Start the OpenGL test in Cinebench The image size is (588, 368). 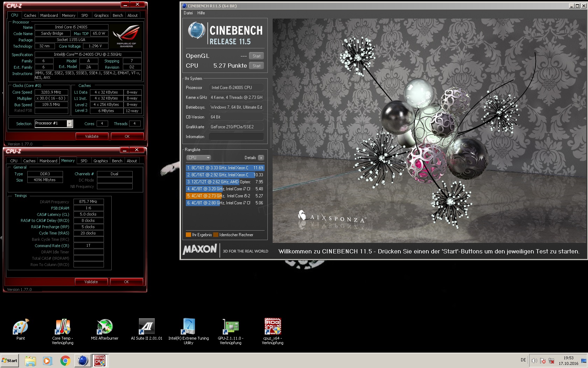pos(257,56)
